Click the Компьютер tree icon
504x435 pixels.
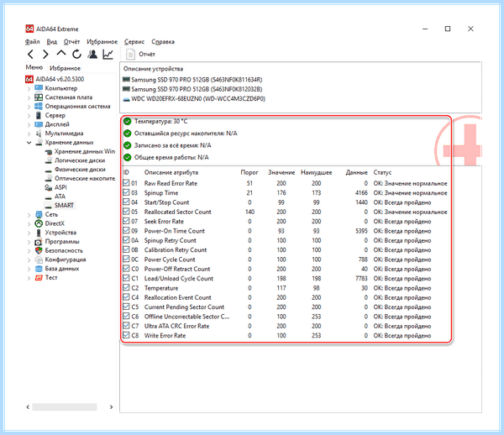click(x=39, y=88)
